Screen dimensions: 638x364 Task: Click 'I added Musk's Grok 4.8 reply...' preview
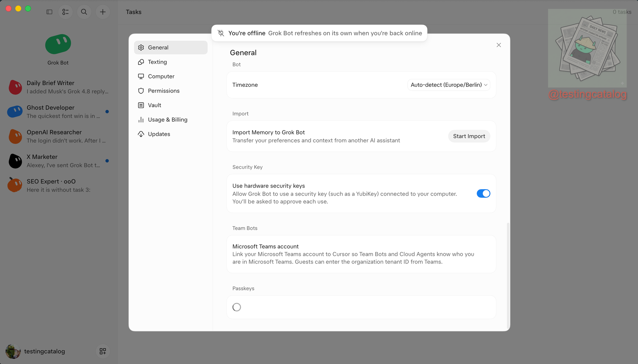click(x=68, y=92)
